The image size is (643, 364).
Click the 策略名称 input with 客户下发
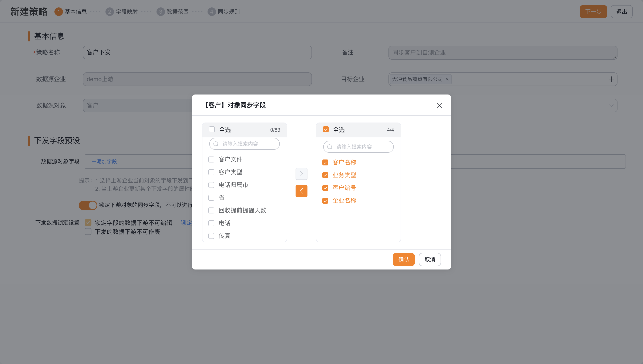(x=197, y=52)
